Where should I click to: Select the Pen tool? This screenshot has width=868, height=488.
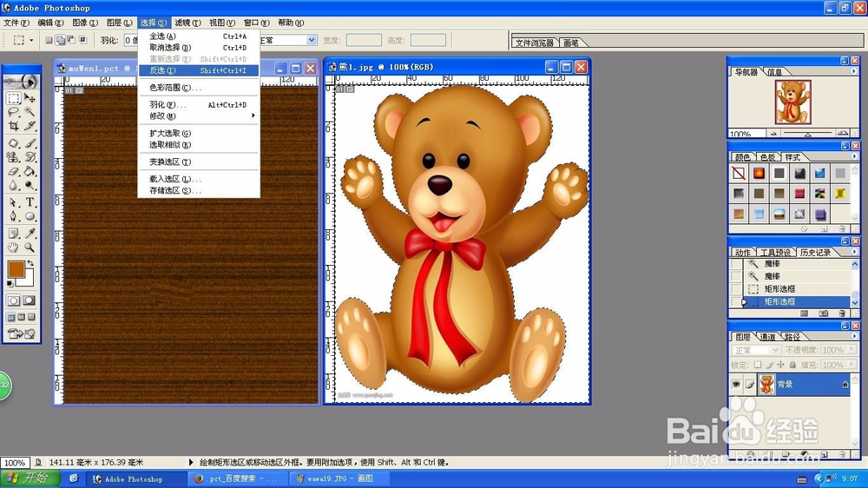(14, 216)
